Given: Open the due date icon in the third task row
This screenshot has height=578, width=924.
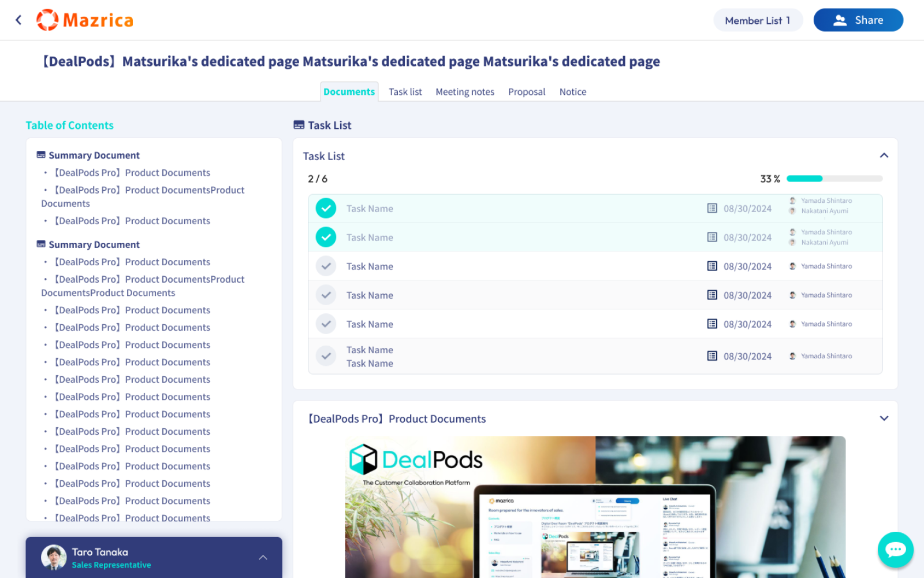Looking at the screenshot, I should pyautogui.click(x=712, y=266).
